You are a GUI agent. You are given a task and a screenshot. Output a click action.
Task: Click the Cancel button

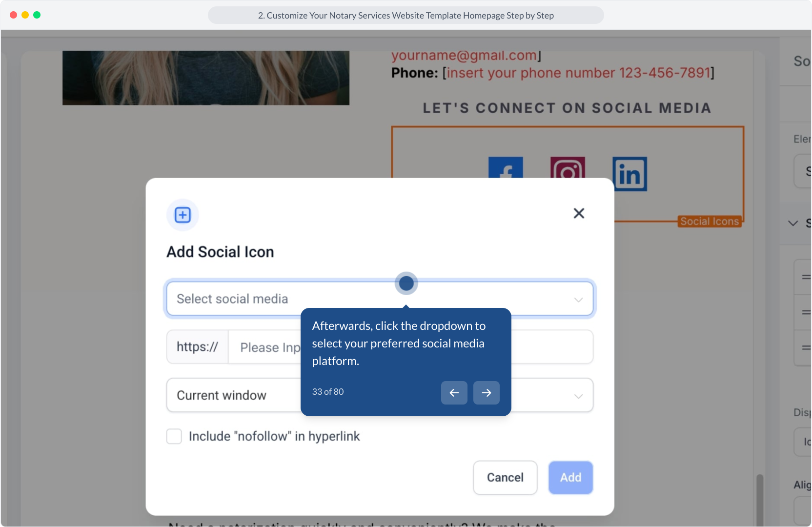point(505,478)
